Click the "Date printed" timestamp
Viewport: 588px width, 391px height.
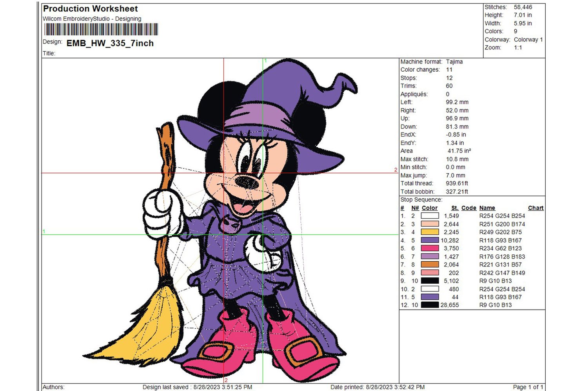[x=377, y=387]
